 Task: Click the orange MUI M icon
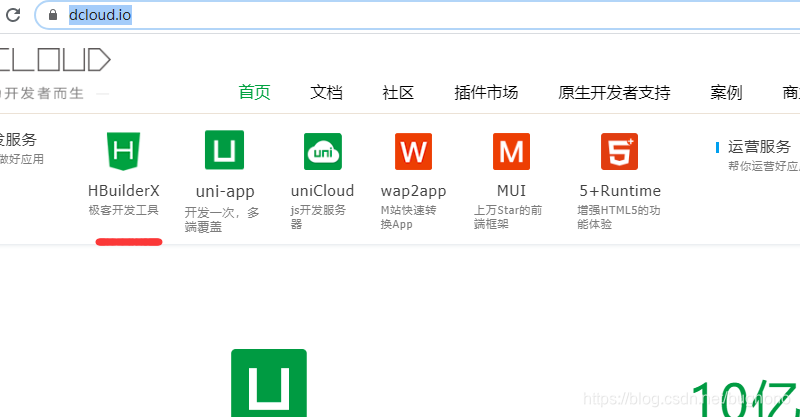click(511, 152)
